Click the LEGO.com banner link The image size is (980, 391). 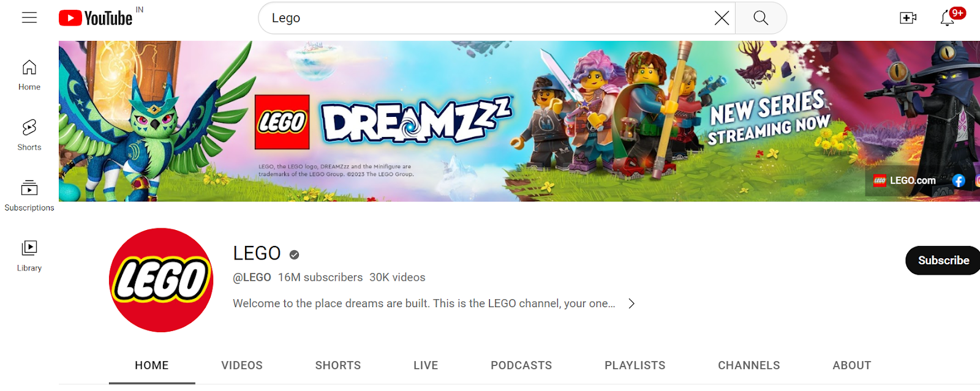click(x=905, y=181)
